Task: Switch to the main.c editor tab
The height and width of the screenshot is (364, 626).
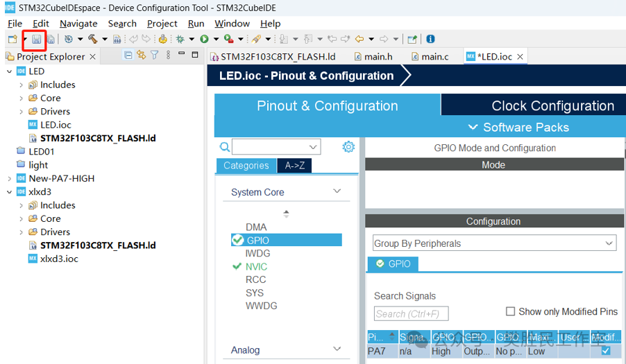Action: 430,57
